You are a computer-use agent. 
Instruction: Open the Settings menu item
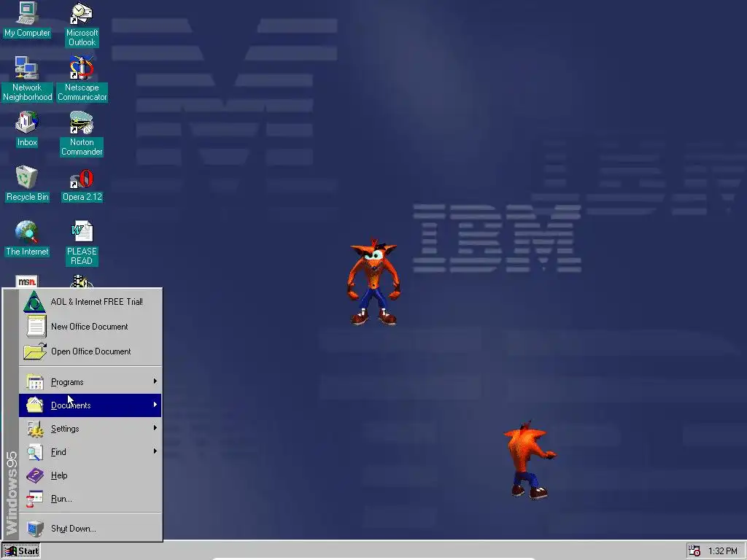click(90, 429)
